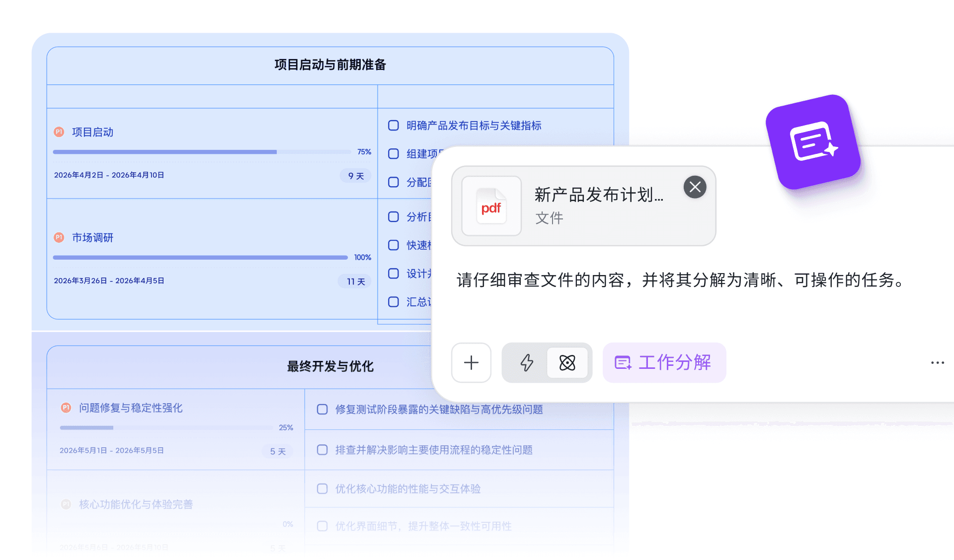Click the 问题修复与稳定性强化 25% progress bar

pos(166,427)
